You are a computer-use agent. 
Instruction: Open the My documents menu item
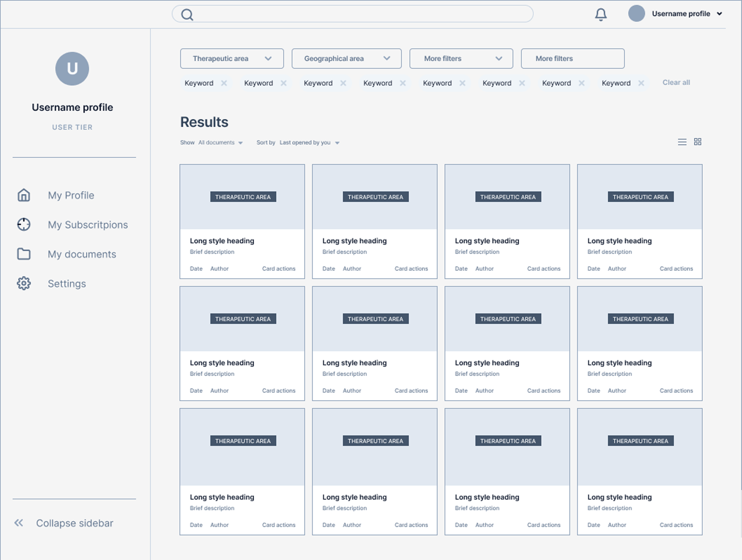[x=82, y=254]
